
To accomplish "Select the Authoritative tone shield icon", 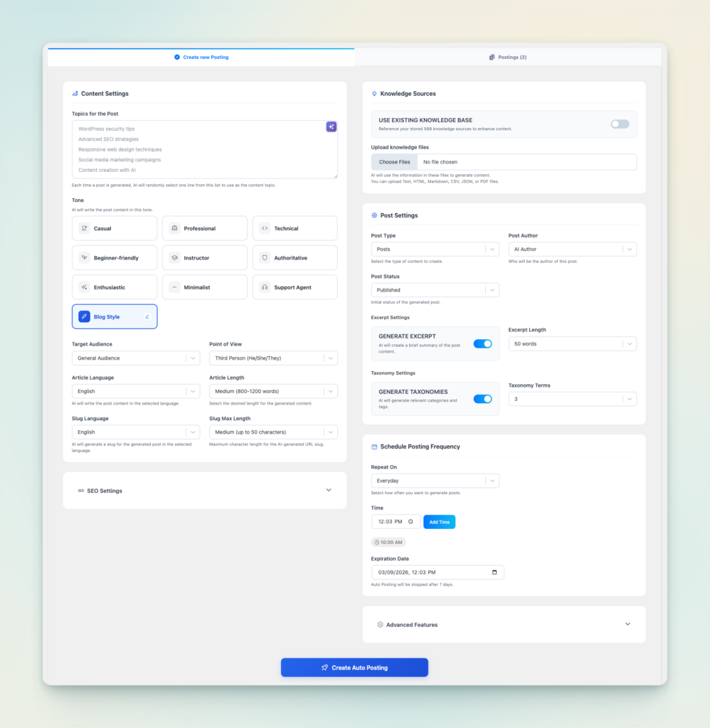I will (x=265, y=258).
